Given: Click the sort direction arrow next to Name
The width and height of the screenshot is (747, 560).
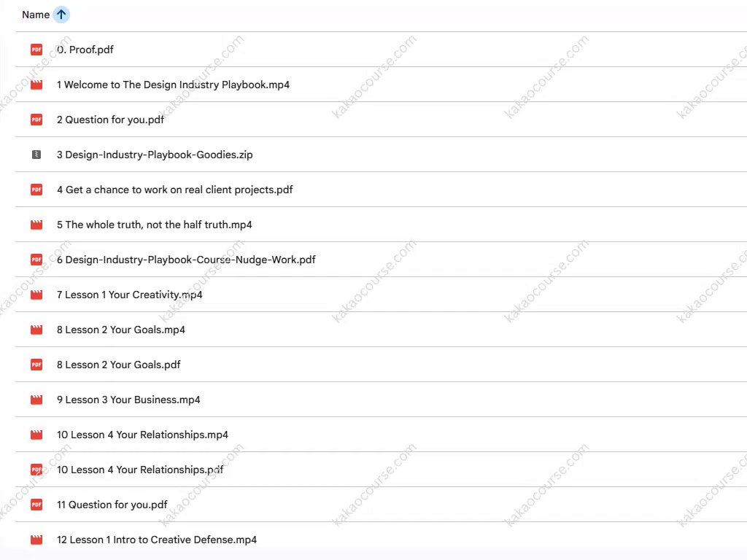Looking at the screenshot, I should point(61,15).
